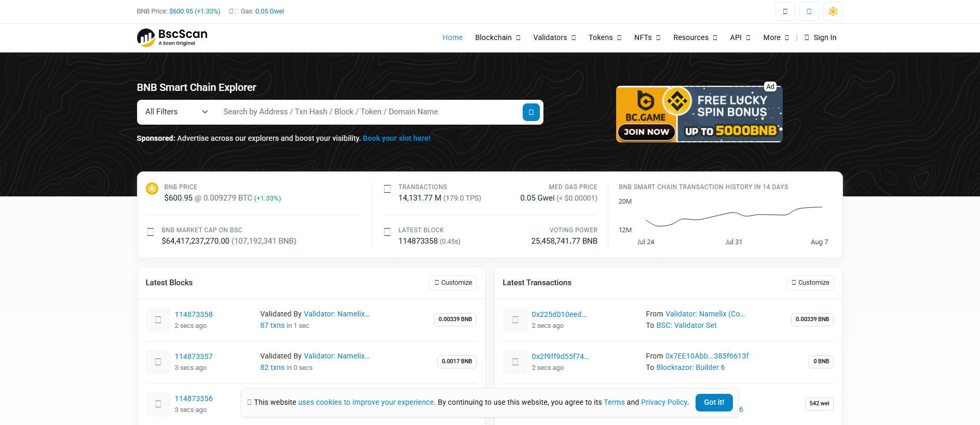This screenshot has height=425, width=980.
Task: Expand the NFTs menu
Action: click(647, 37)
